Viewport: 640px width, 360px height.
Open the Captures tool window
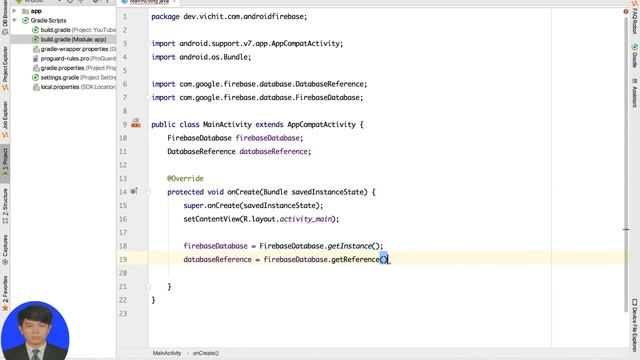pyautogui.click(x=5, y=249)
